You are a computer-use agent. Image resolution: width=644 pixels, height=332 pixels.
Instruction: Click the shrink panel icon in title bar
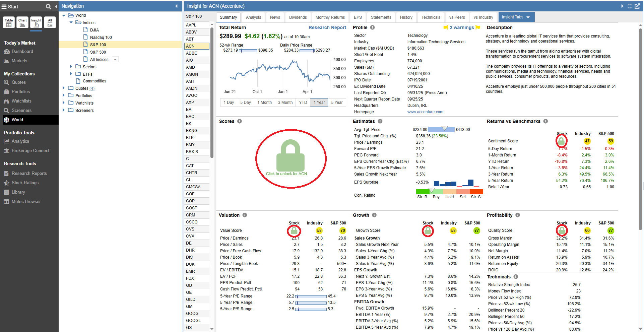tap(630, 6)
